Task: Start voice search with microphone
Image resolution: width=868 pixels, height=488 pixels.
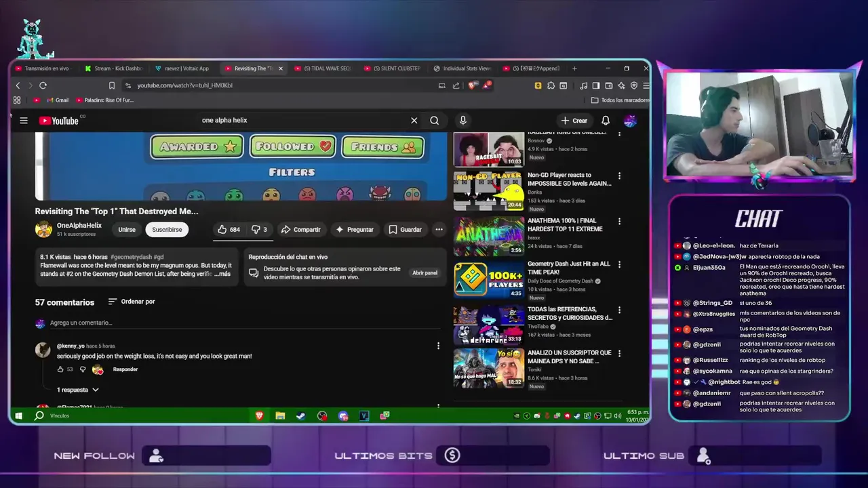Action: 462,121
